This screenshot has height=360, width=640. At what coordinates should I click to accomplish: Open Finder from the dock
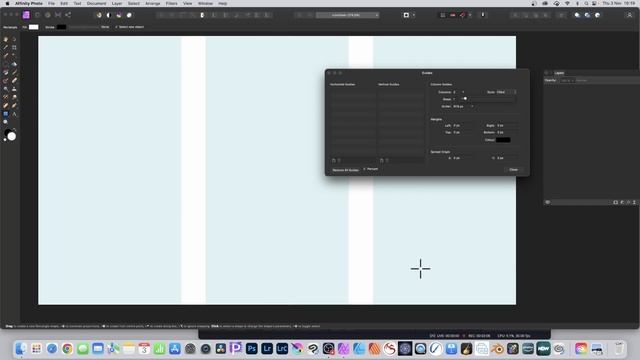click(x=21, y=349)
